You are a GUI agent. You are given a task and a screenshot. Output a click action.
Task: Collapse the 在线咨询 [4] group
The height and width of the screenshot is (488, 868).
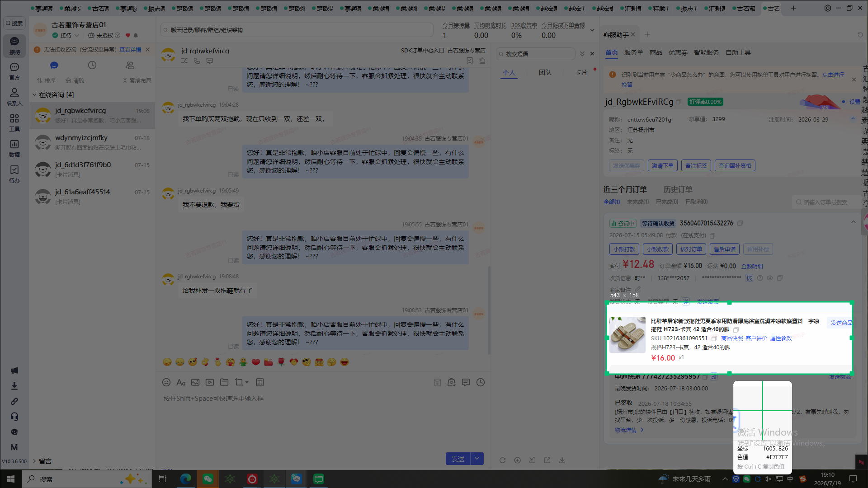click(x=34, y=95)
